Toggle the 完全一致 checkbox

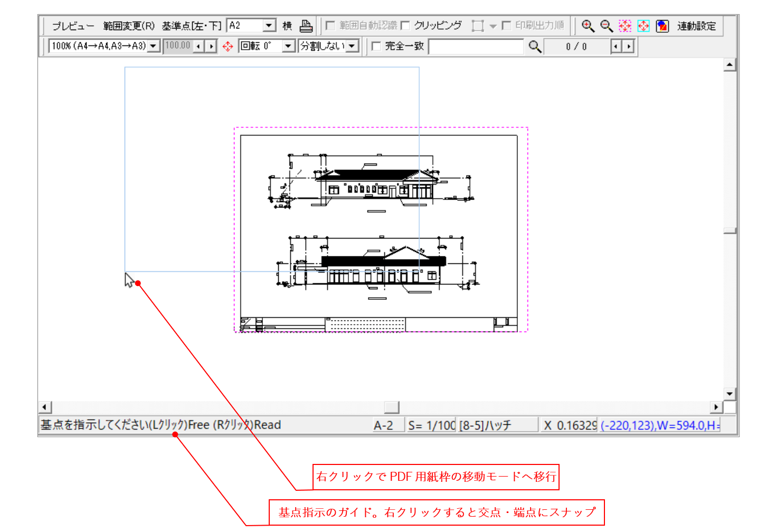click(376, 46)
